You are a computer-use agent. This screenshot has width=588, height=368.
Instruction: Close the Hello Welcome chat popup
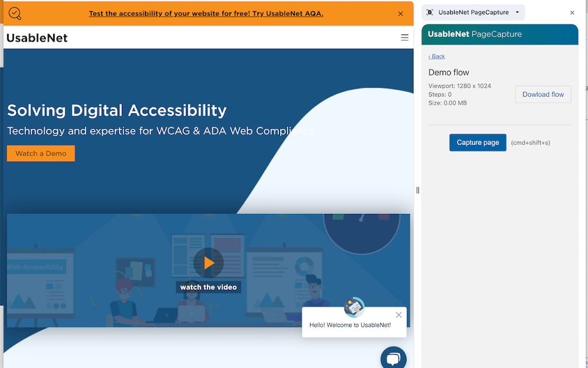coord(399,315)
